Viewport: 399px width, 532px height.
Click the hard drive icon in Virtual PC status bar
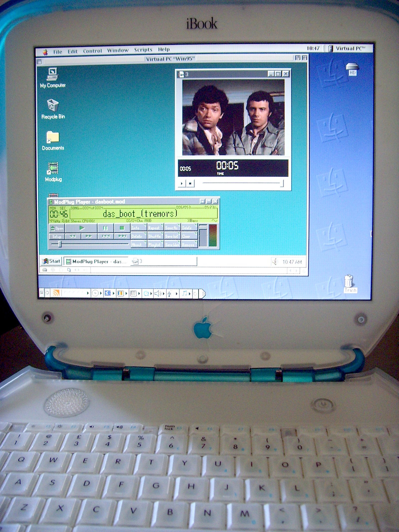(x=44, y=270)
